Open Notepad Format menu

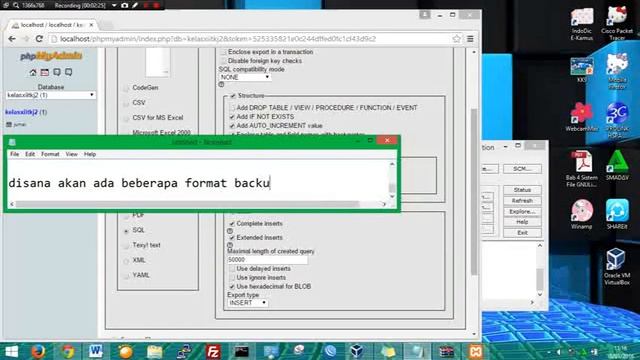(x=50, y=154)
